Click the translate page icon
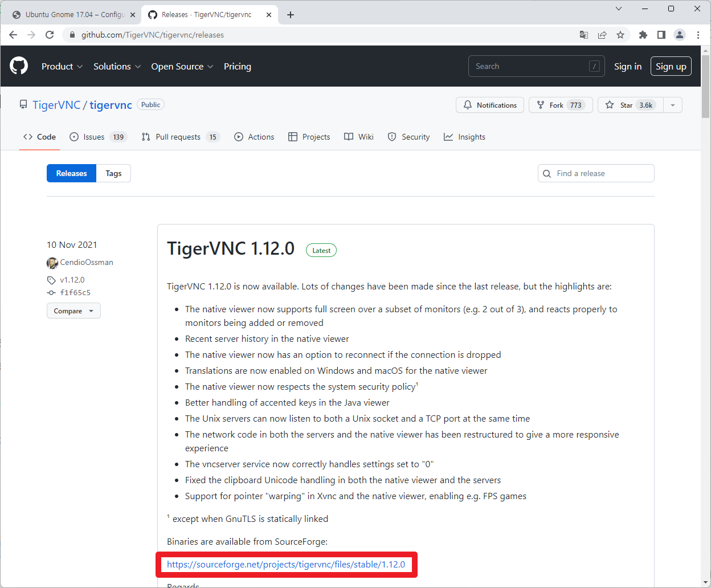 [x=584, y=35]
